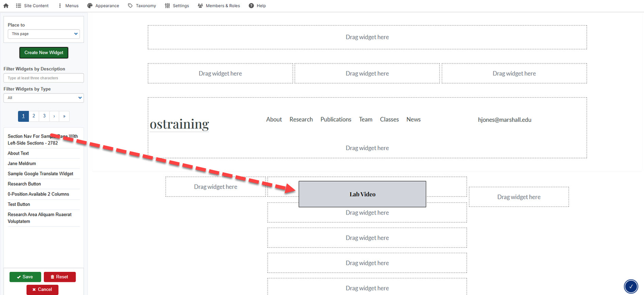This screenshot has width=644, height=295.
Task: Jump to last page of widget list
Action: tap(64, 116)
